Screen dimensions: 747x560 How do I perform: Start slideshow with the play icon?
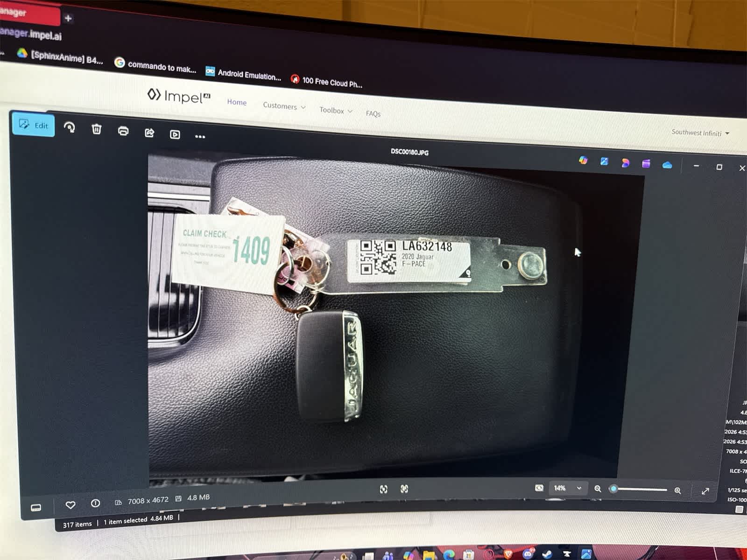pyautogui.click(x=175, y=135)
